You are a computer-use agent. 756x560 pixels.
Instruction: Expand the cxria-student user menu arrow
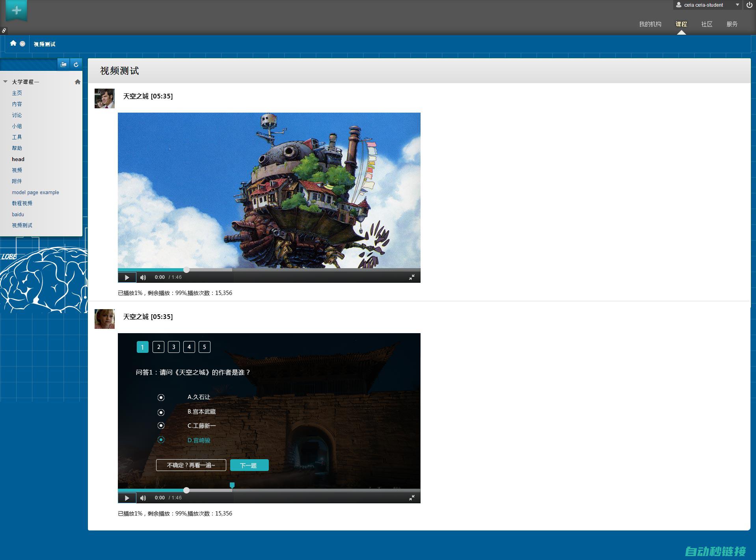point(737,5)
